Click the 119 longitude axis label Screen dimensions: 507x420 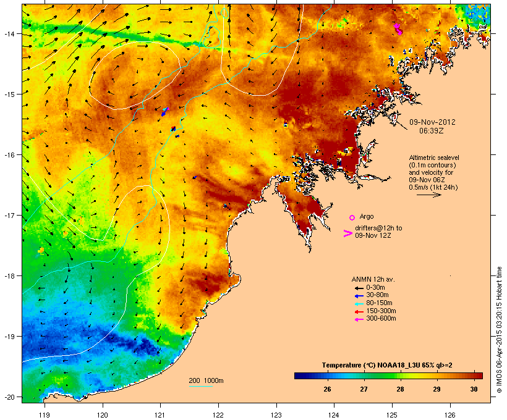45,415
